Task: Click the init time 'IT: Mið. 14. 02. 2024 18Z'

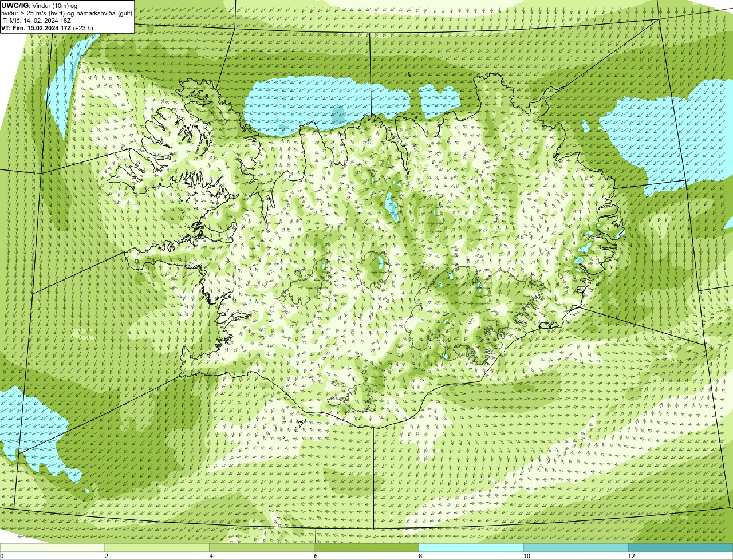Action: (36, 20)
